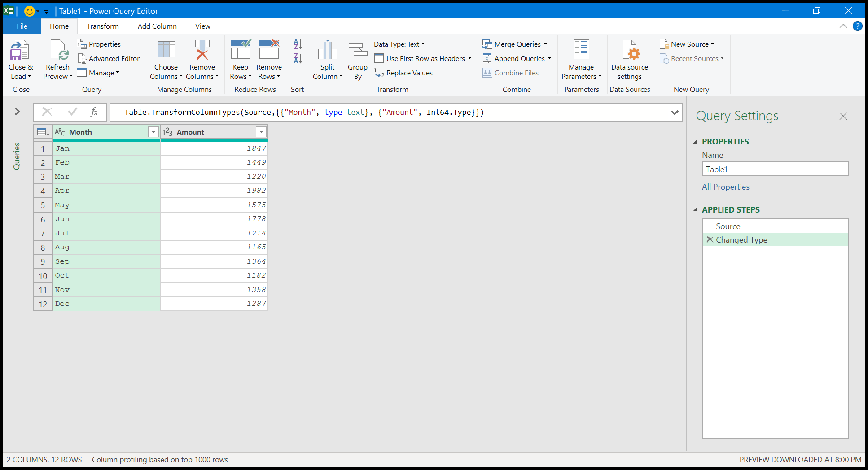Switch to the Transform ribbon tab
This screenshot has height=470, width=868.
point(102,26)
